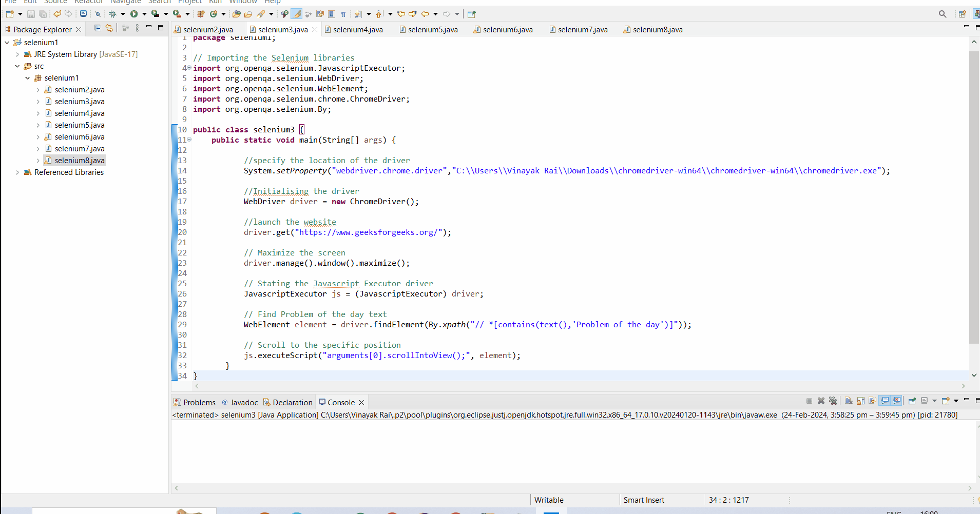Toggle console Word Wrap icon

(x=872, y=401)
